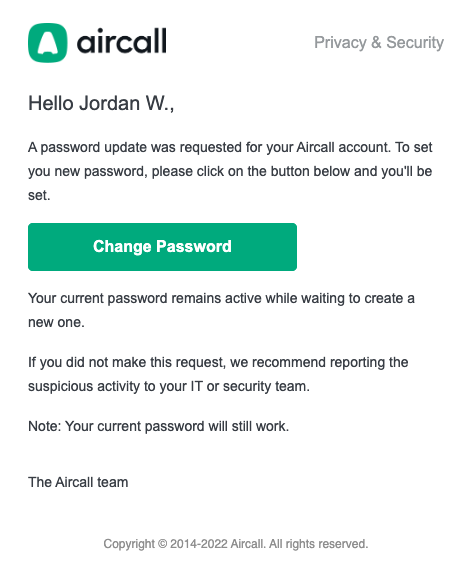
Task: Click the did not make this request paragraph
Action: pos(218,374)
